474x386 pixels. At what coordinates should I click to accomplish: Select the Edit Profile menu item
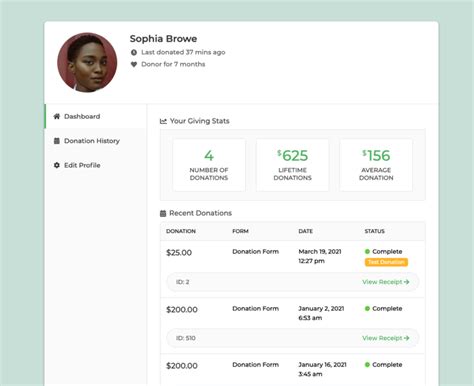tap(95, 165)
